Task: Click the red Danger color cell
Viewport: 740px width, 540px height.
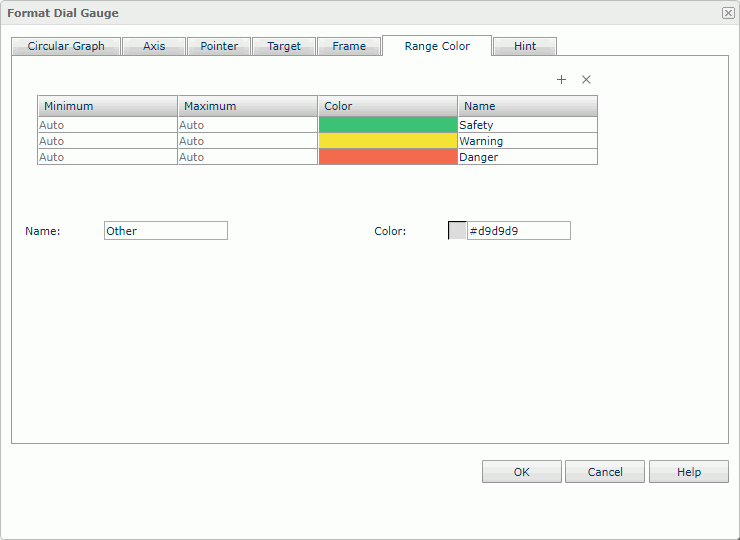Action: [x=388, y=157]
